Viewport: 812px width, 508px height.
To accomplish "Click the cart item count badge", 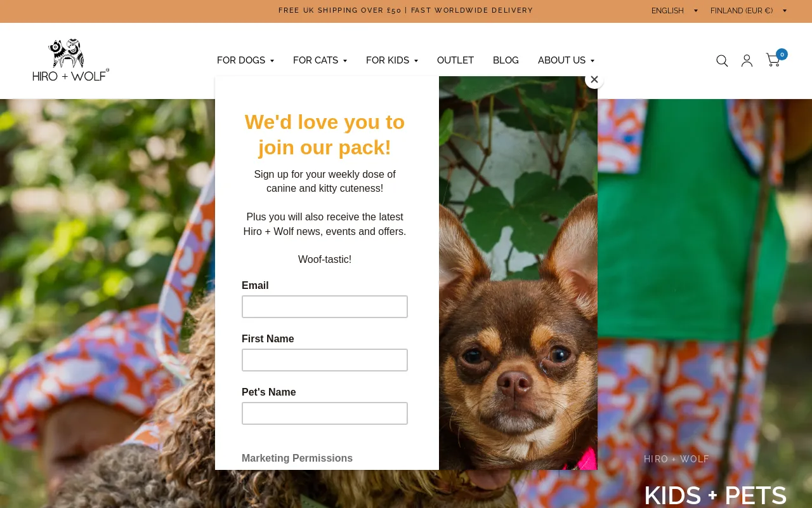I will pos(782,55).
